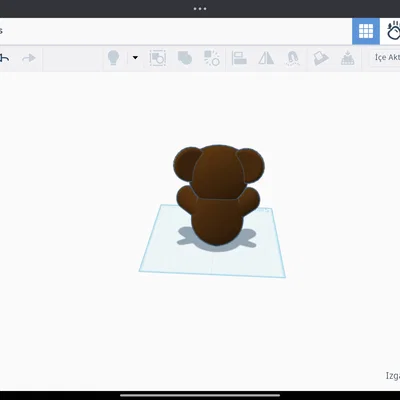Image resolution: width=400 pixels, height=400 pixels.
Task: Open the Izgara grid settings link
Action: pyautogui.click(x=393, y=376)
